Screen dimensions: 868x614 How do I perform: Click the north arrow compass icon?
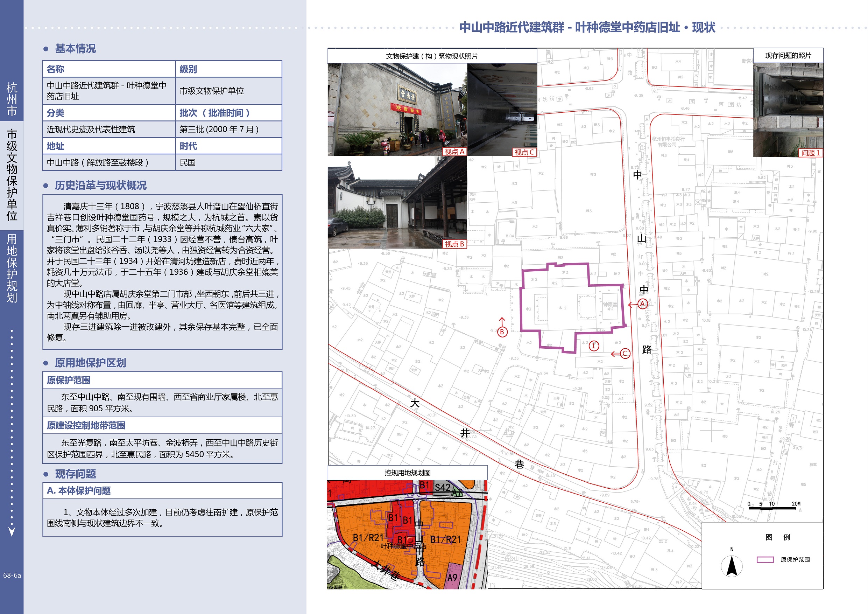(732, 566)
